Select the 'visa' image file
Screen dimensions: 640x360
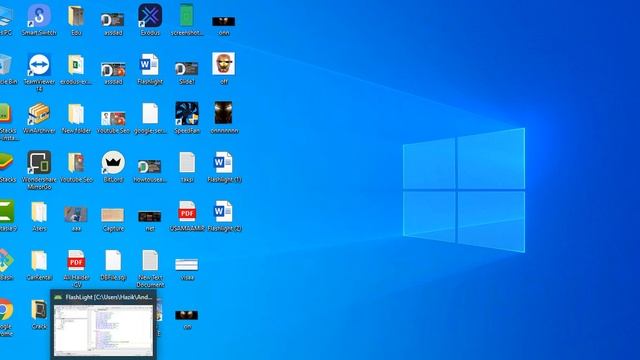(x=187, y=264)
